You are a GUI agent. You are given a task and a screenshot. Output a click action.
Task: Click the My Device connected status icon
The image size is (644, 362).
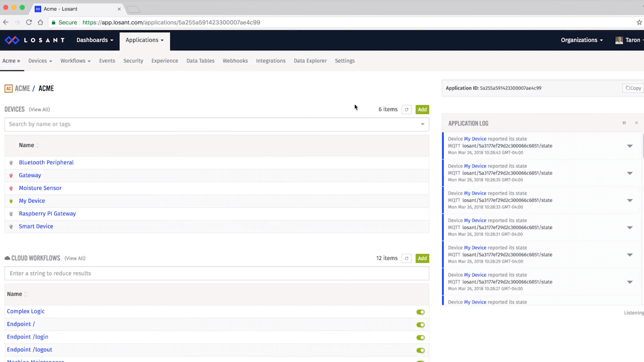point(11,201)
